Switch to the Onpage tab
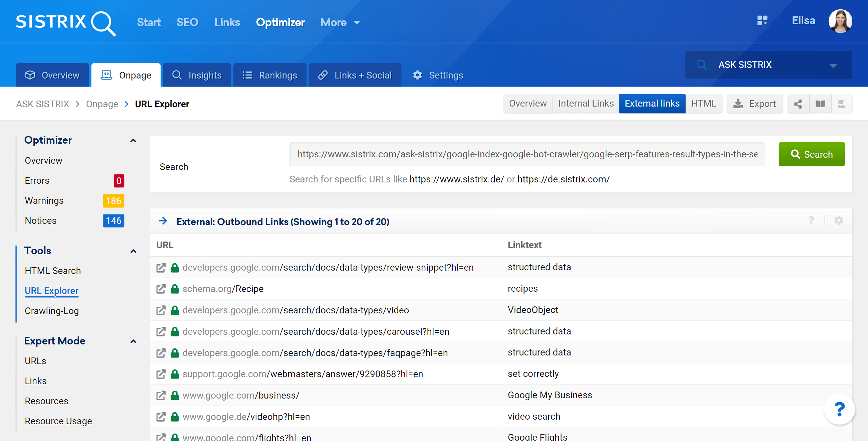The image size is (868, 441). tap(126, 75)
